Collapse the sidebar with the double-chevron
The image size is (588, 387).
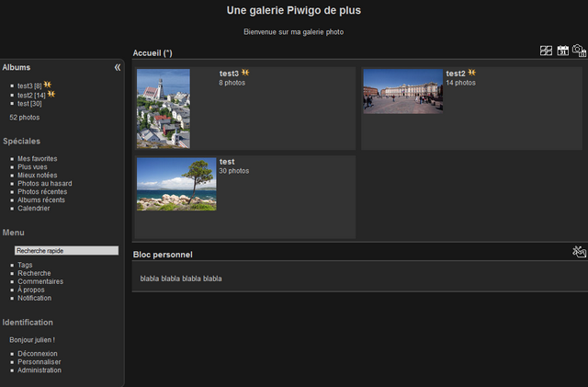[118, 67]
